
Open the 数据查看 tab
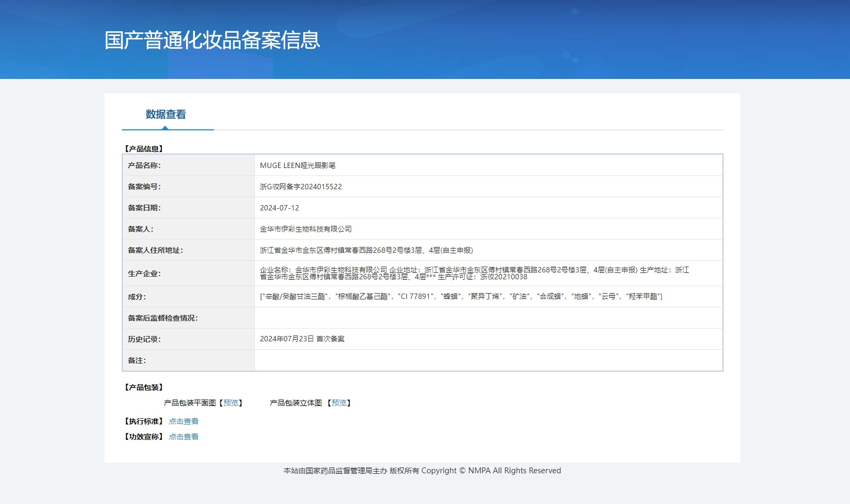166,114
